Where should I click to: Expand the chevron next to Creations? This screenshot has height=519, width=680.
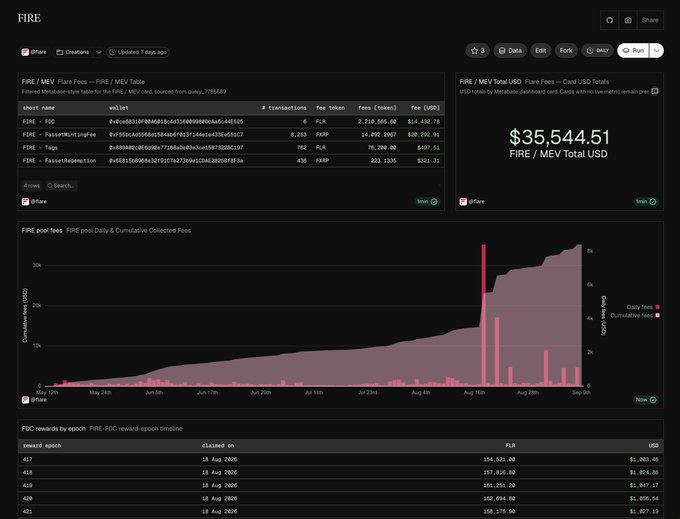pos(99,52)
